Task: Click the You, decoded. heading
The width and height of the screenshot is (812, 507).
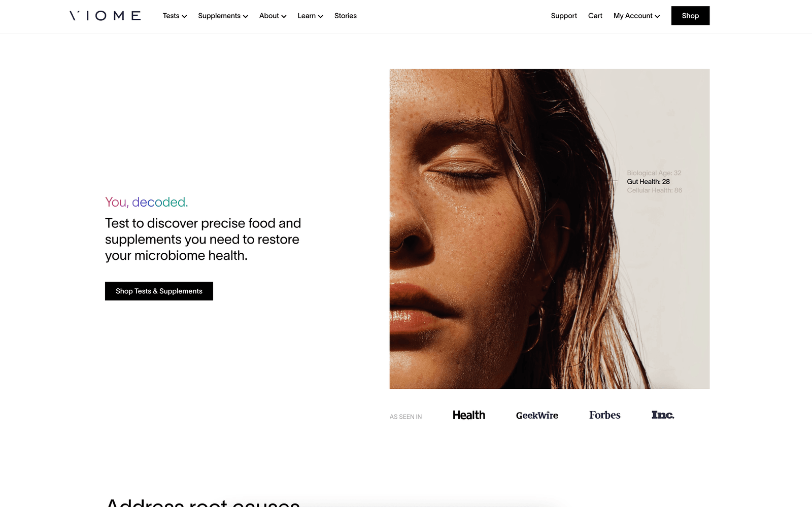Action: [x=147, y=202]
